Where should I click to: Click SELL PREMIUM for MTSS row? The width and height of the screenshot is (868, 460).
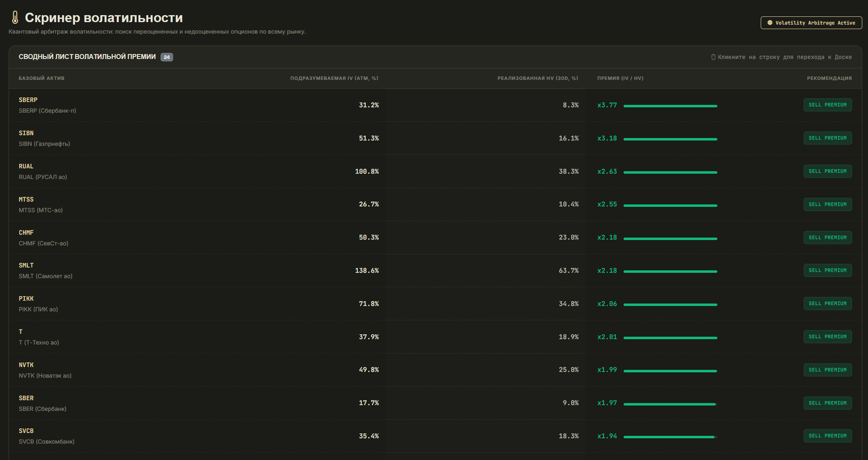point(827,204)
